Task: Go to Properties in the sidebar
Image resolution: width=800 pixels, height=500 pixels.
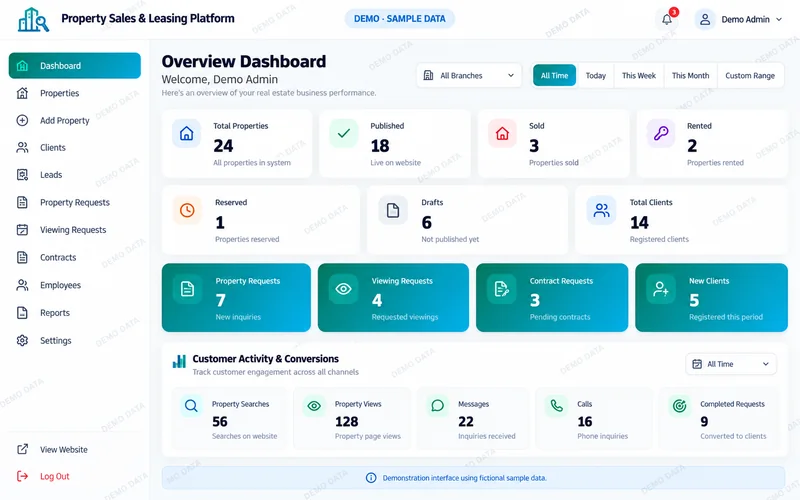Action: (x=74, y=93)
